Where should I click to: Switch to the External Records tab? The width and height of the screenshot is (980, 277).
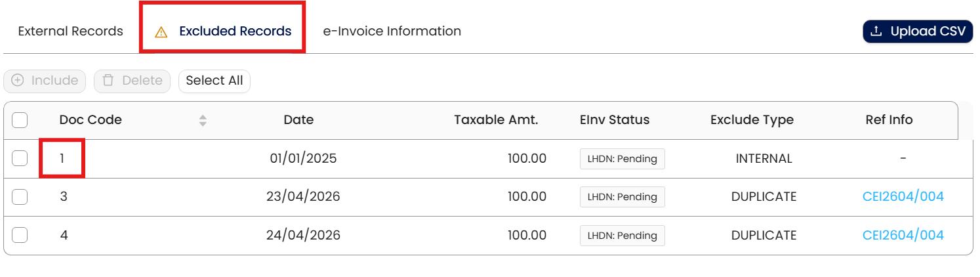(x=70, y=31)
